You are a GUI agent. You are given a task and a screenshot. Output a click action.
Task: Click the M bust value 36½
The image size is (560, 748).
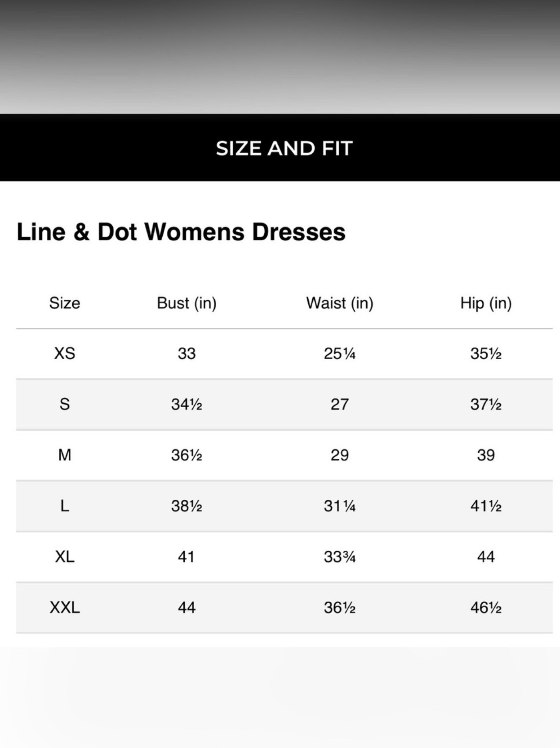pyautogui.click(x=187, y=455)
